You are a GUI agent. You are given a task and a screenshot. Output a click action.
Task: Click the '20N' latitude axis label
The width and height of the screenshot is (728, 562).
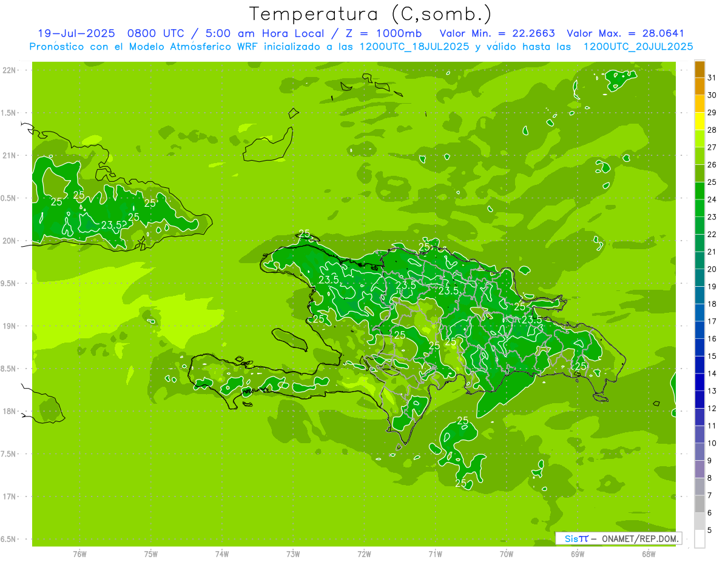pos(10,241)
